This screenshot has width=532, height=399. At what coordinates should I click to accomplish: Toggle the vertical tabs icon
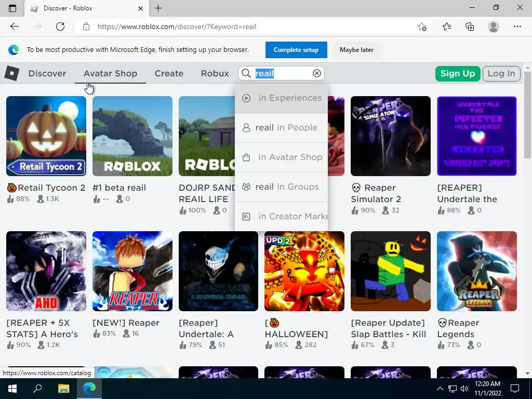click(12, 8)
